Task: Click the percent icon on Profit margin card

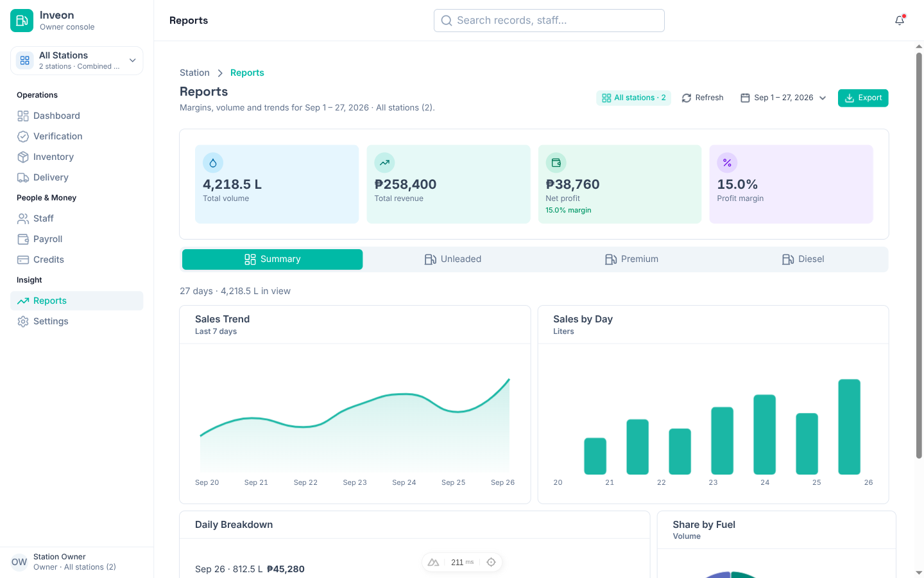Action: [727, 163]
